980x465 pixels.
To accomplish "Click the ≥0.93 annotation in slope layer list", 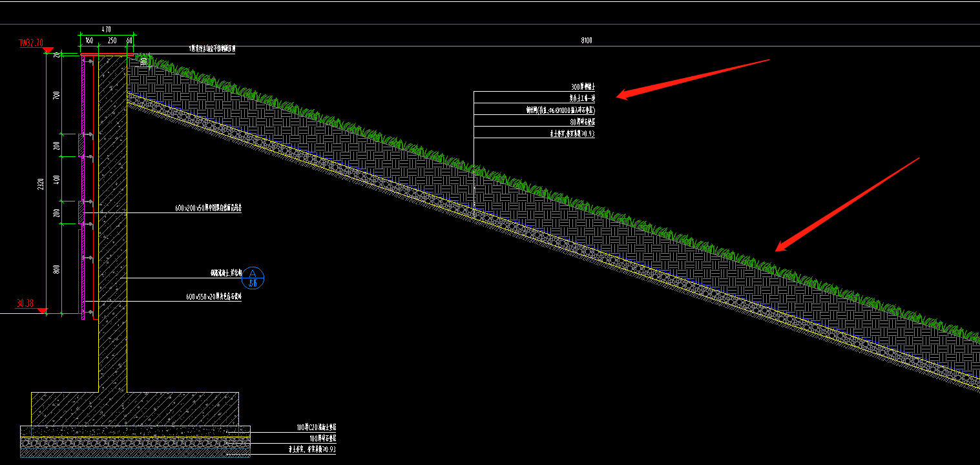I will (x=571, y=134).
